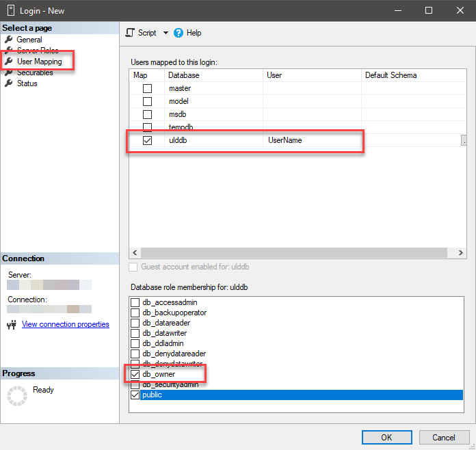Click the Help button label
Viewport: 476px width, 450px height.
pyautogui.click(x=194, y=33)
